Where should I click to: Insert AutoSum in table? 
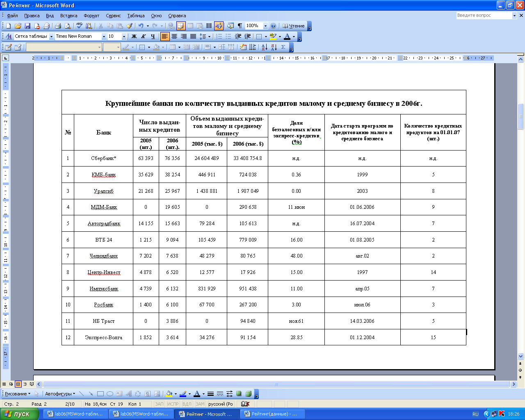point(283,47)
